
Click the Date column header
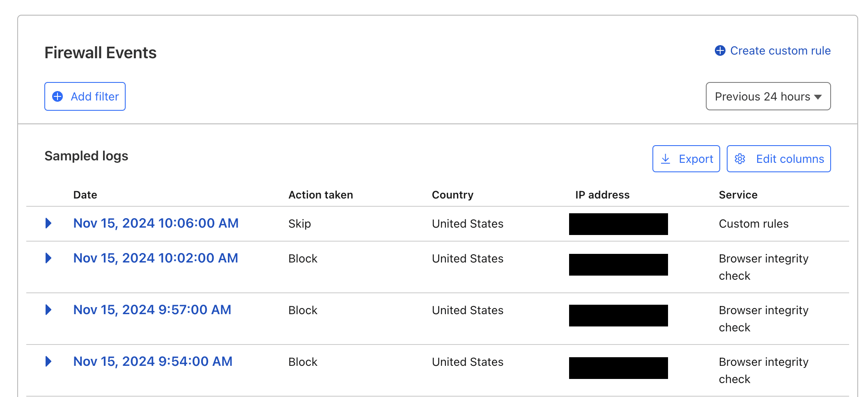(85, 195)
